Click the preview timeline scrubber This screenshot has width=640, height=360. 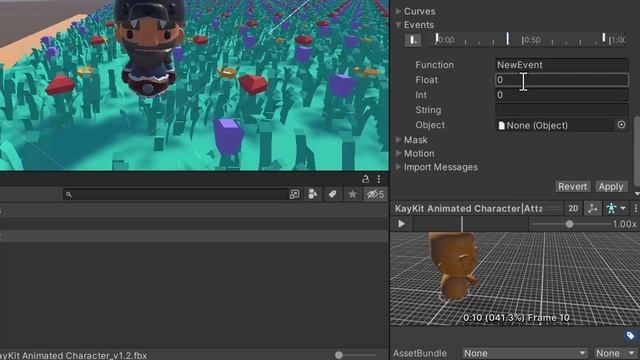click(462, 224)
